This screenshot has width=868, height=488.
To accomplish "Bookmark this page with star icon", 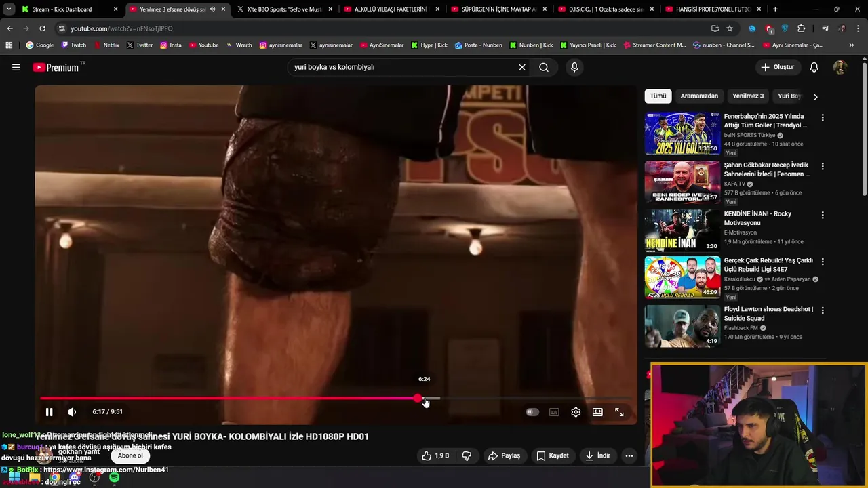I will (730, 28).
